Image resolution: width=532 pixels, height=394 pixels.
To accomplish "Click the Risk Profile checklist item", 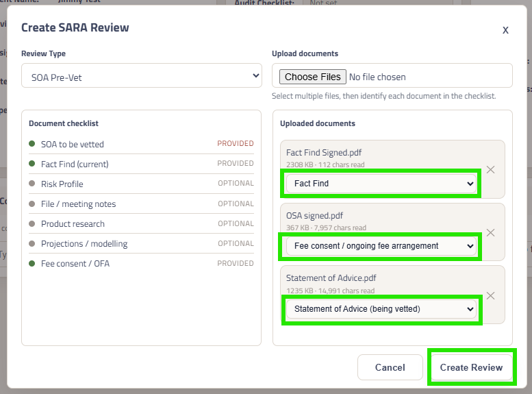I will 141,184.
